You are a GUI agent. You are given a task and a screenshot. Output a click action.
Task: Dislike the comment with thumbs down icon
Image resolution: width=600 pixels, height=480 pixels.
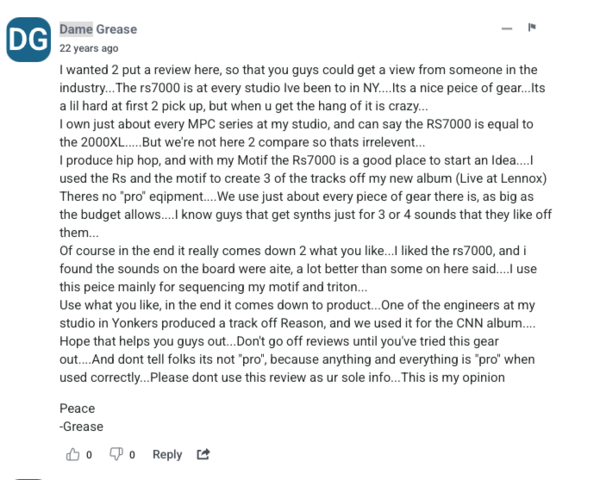point(116,454)
